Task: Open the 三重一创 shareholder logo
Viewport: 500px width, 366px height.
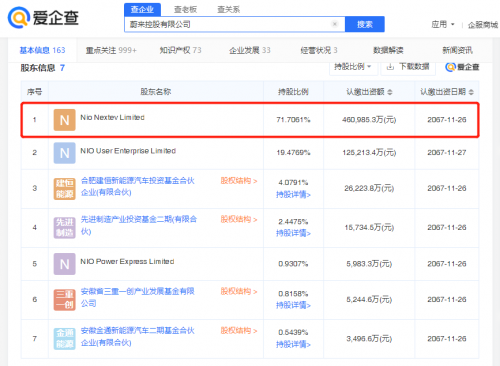Action: (x=64, y=300)
